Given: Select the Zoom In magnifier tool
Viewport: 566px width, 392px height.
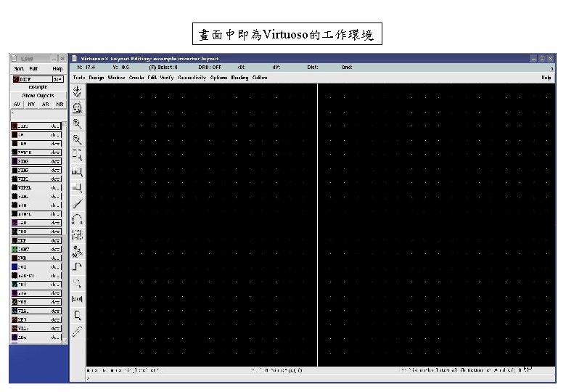Looking at the screenshot, I should (77, 124).
